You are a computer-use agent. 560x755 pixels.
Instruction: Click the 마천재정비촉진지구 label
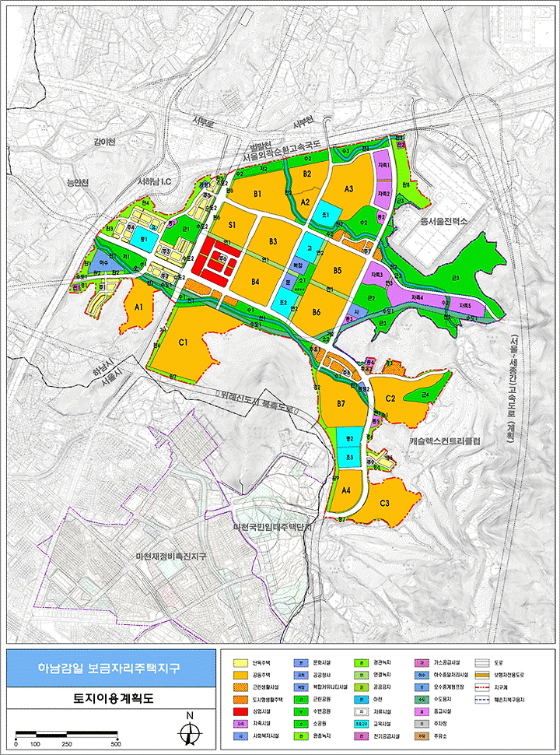point(171,557)
